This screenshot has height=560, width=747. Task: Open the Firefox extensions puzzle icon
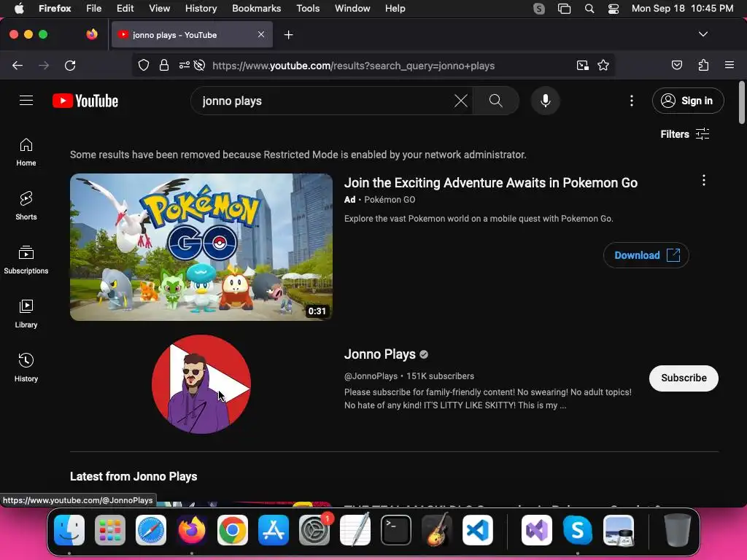pos(703,65)
